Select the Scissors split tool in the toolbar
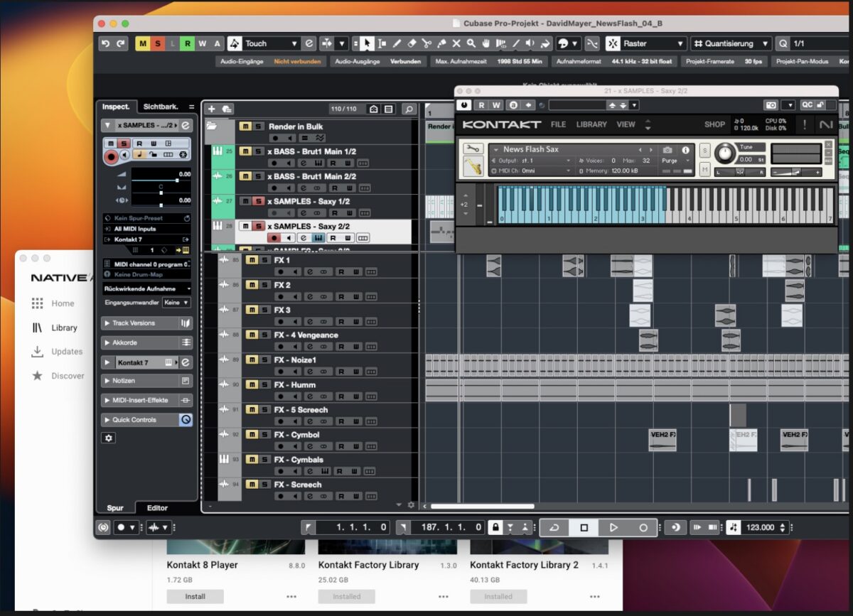Image resolution: width=853 pixels, height=616 pixels. (x=427, y=43)
